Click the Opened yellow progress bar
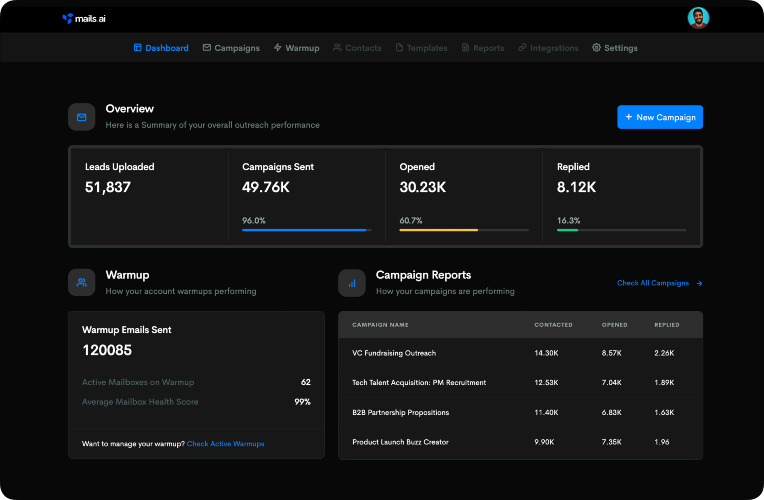Viewport: 764px width, 500px height. 464,230
